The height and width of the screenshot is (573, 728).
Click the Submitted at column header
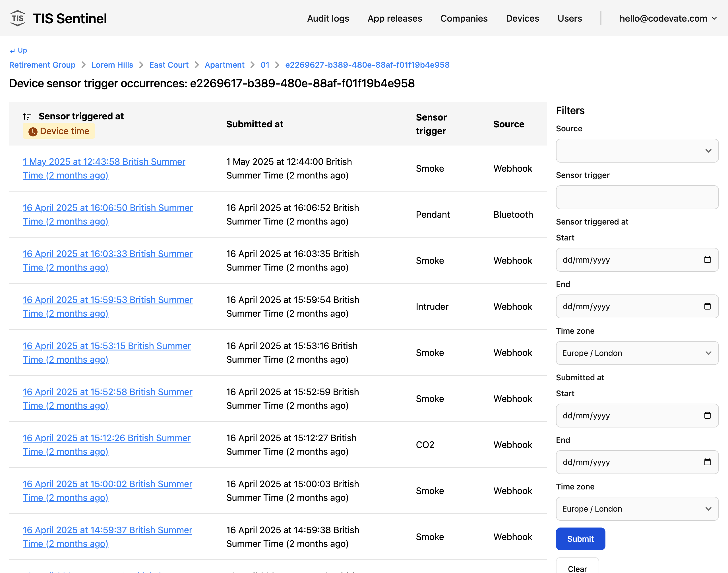click(x=255, y=124)
